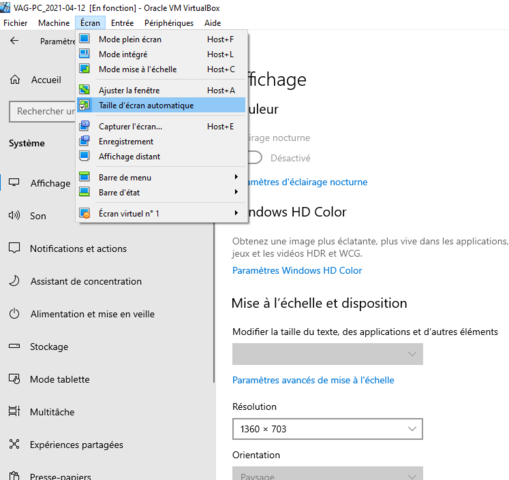Click the Multitâche icon

click(14, 411)
